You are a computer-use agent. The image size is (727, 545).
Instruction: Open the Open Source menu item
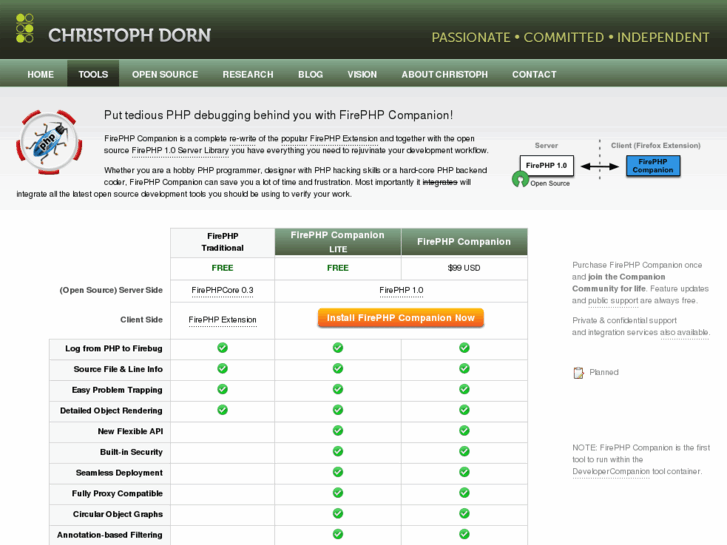tap(165, 74)
